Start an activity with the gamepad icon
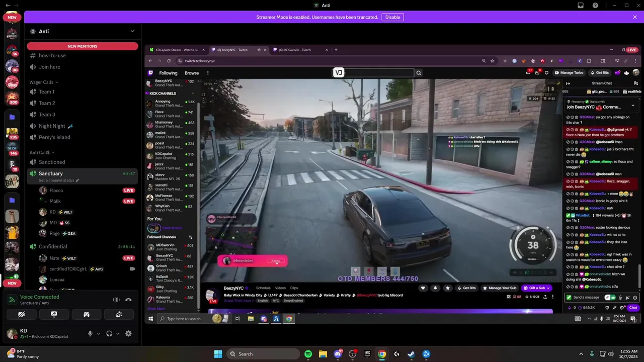The height and width of the screenshot is (362, 644). click(87, 314)
